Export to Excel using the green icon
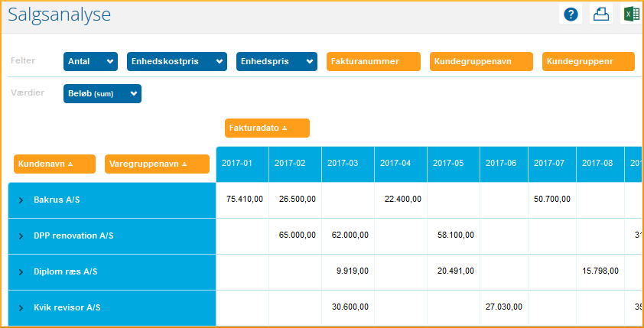 631,15
